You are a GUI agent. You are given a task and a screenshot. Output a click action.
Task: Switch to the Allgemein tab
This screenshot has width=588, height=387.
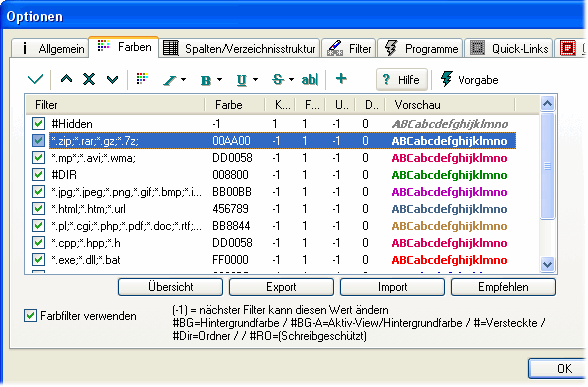pos(50,48)
